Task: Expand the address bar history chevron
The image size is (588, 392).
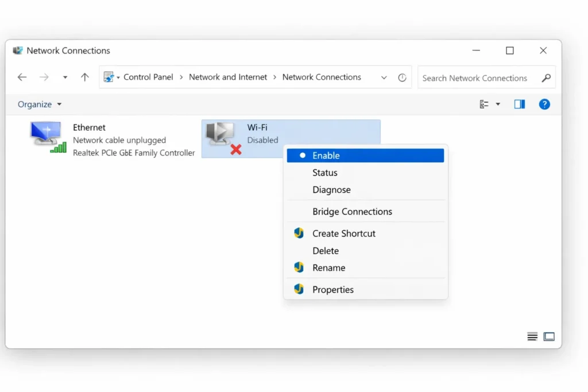Action: click(x=384, y=77)
